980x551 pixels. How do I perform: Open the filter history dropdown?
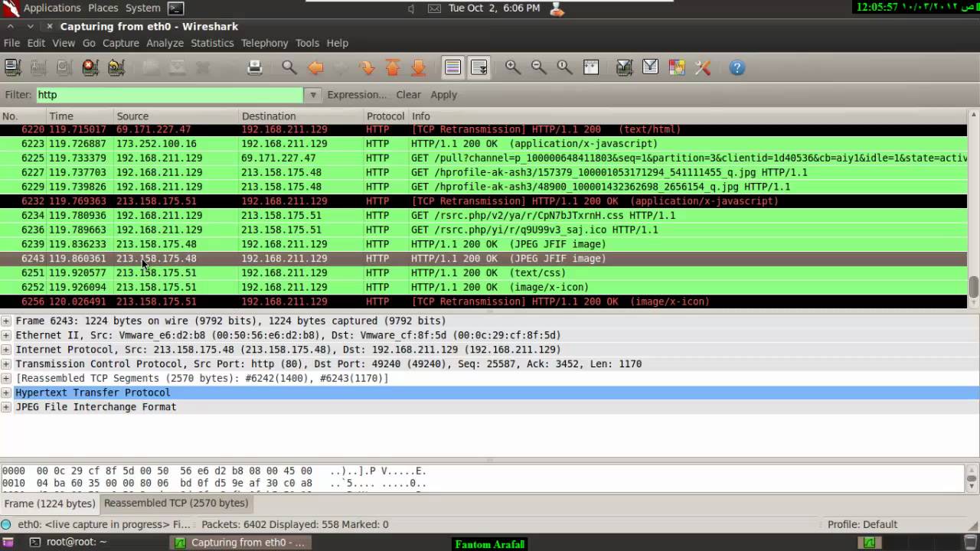(312, 95)
